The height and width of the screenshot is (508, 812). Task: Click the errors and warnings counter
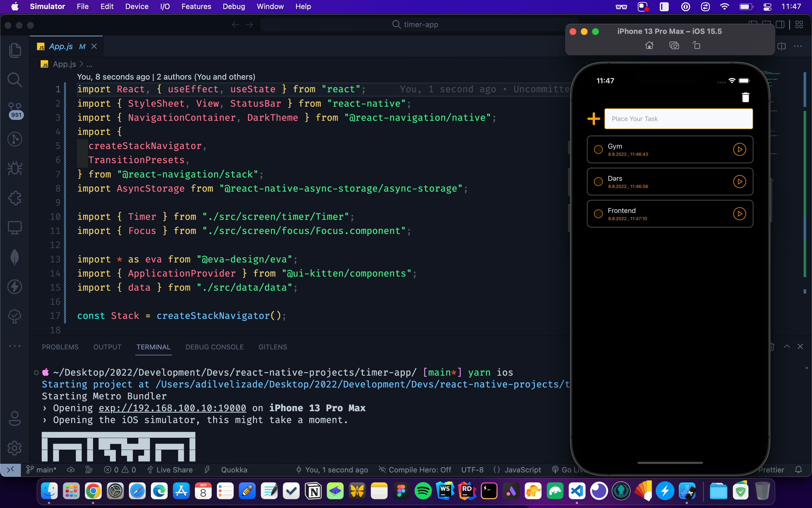[120, 470]
